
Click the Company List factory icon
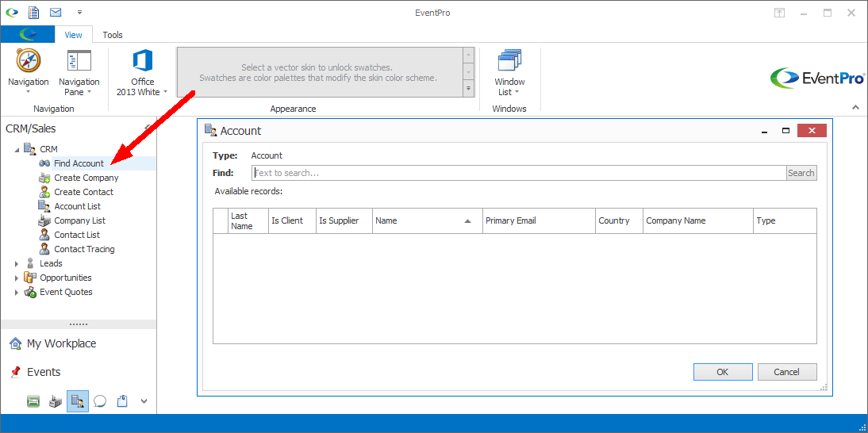[x=45, y=220]
